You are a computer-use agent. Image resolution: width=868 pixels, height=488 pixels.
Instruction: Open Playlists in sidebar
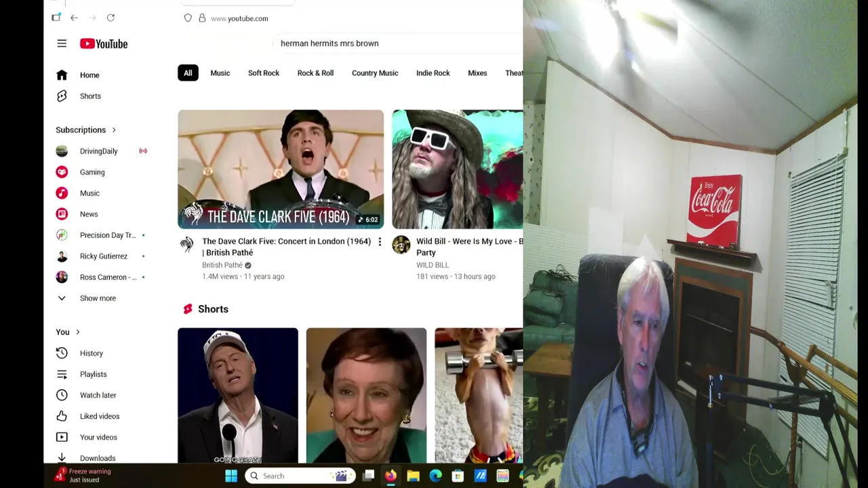click(x=93, y=374)
